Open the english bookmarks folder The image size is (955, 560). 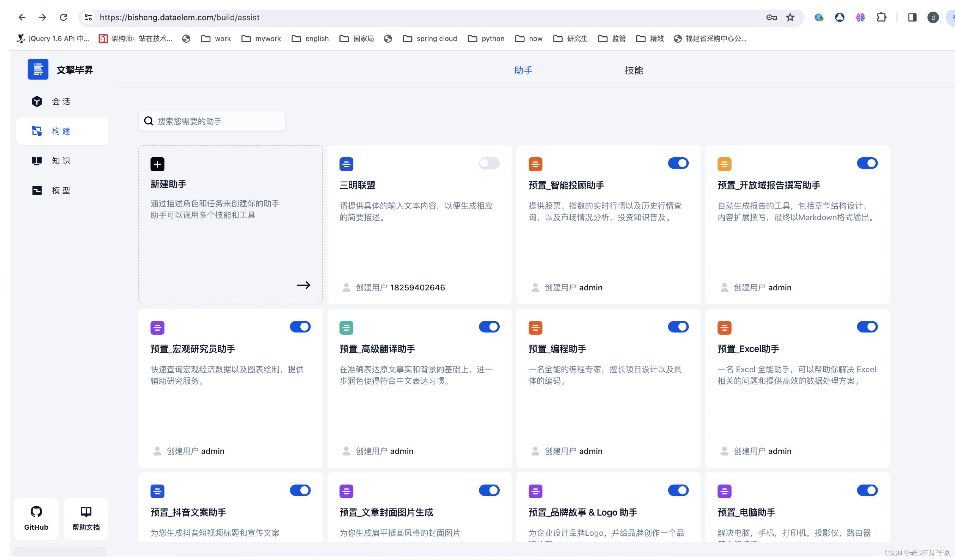pyautogui.click(x=310, y=39)
